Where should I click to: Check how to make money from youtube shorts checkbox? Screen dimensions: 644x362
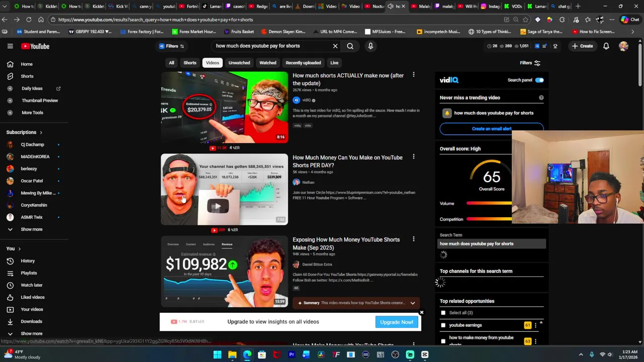pyautogui.click(x=443, y=341)
